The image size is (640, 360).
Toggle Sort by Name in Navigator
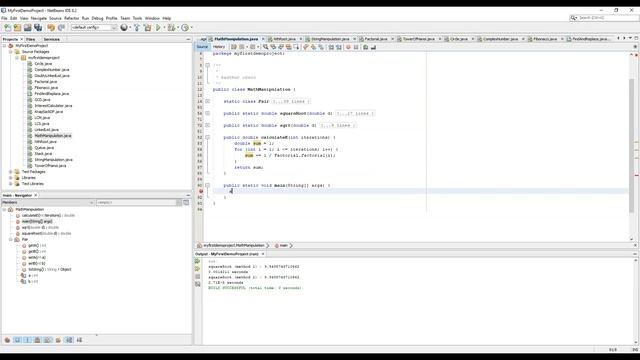pyautogui.click(x=69, y=340)
